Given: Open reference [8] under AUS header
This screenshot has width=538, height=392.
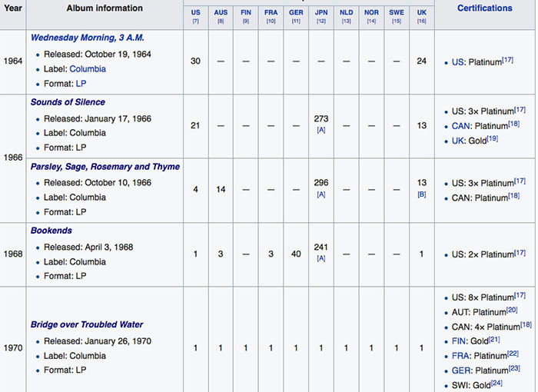Looking at the screenshot, I should [x=221, y=22].
